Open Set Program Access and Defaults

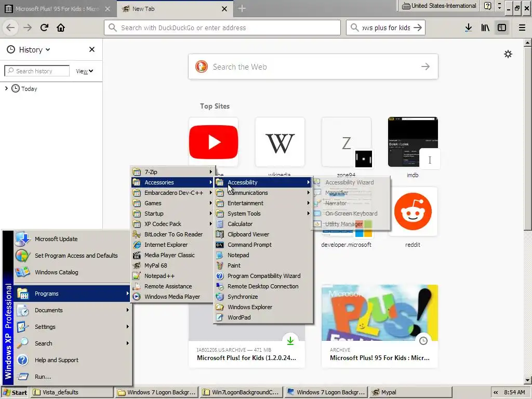[x=72, y=256]
